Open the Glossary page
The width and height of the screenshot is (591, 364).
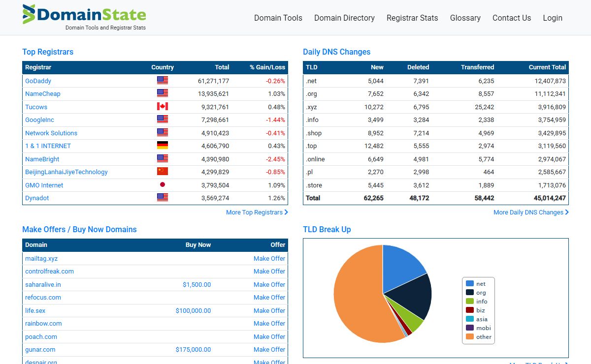(465, 18)
